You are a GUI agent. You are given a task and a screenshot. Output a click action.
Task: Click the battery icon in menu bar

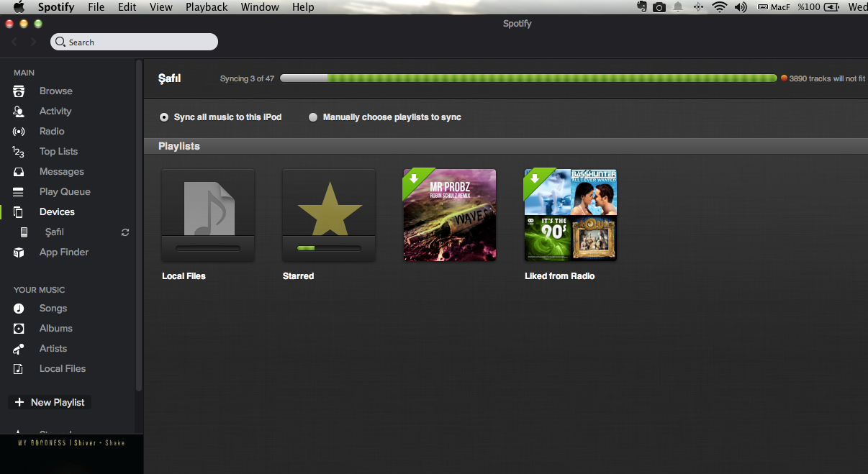tap(832, 7)
